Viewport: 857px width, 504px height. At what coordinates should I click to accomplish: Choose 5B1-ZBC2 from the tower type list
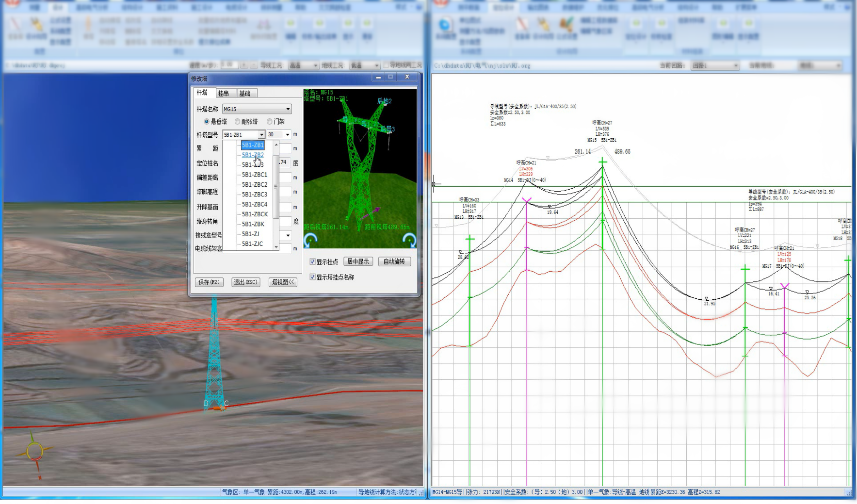click(254, 185)
